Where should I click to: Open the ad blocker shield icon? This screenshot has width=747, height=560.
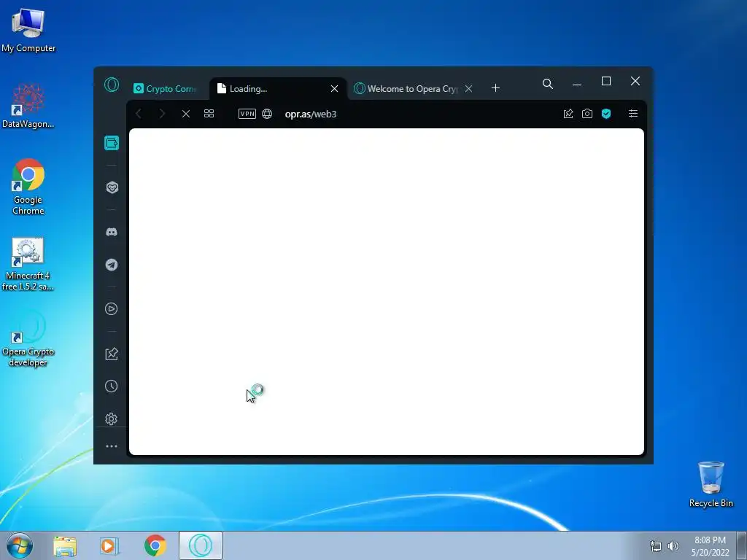(x=606, y=113)
